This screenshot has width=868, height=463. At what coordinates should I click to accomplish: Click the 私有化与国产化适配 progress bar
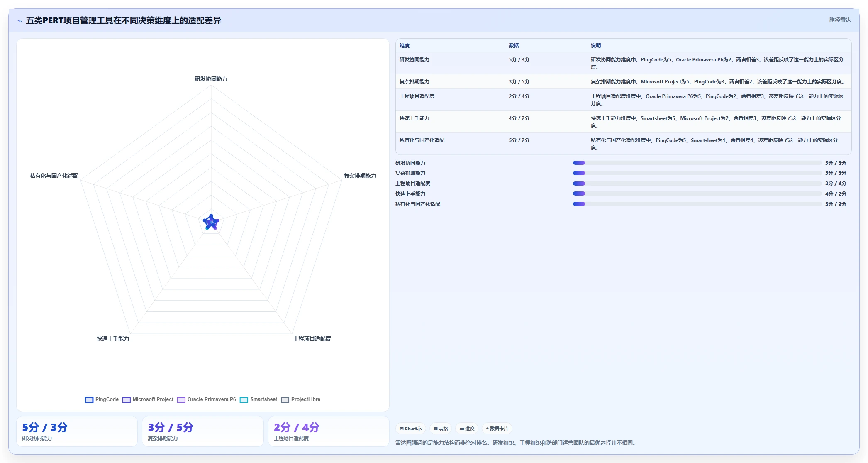pyautogui.click(x=697, y=204)
